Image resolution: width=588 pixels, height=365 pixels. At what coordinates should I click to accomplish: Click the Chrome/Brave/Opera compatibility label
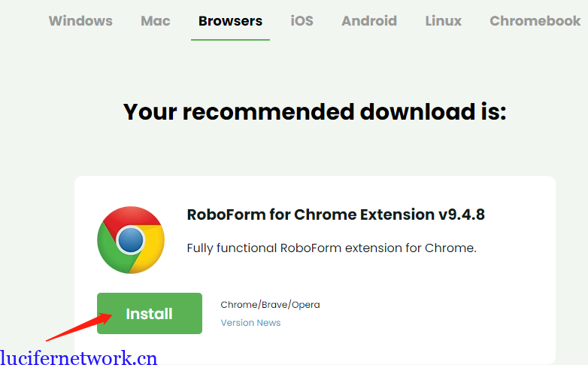(x=270, y=305)
